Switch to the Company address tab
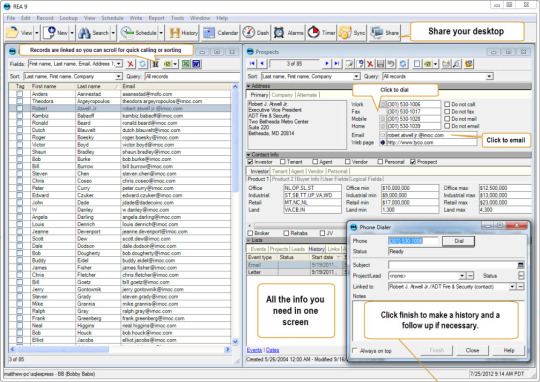Viewport: 540px width, 382px height. [282, 95]
